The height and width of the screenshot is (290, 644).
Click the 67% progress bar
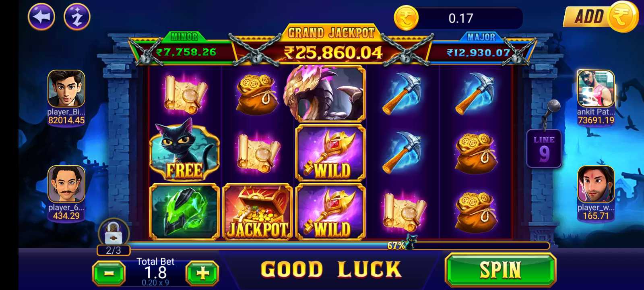pyautogui.click(x=338, y=246)
